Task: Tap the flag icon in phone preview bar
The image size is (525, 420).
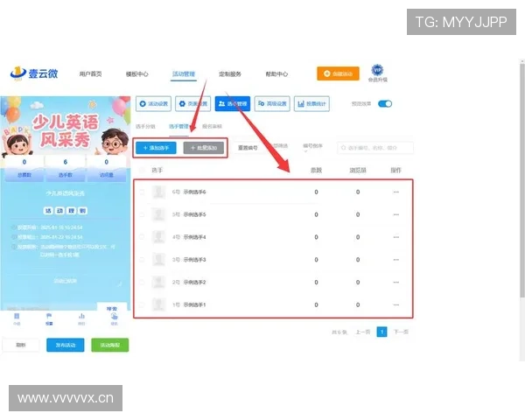Action: [49, 318]
